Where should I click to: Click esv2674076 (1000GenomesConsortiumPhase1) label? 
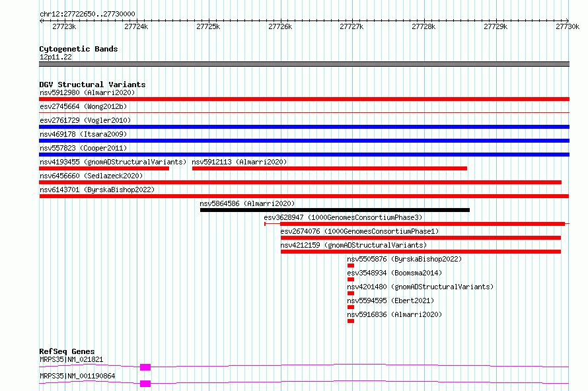coord(359,231)
